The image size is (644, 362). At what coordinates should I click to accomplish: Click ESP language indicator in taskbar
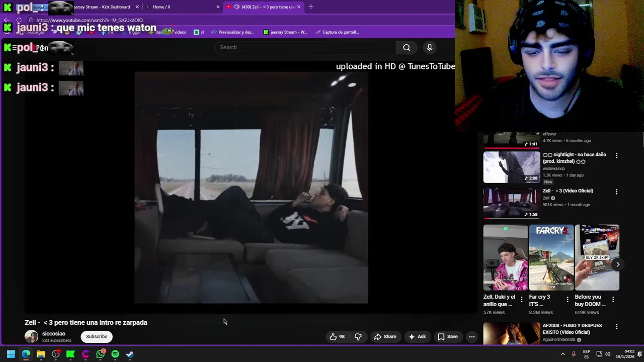coord(587,354)
